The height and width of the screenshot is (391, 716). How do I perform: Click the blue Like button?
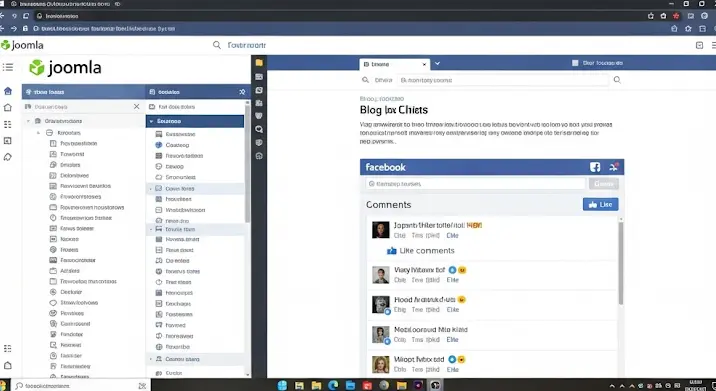tap(600, 205)
